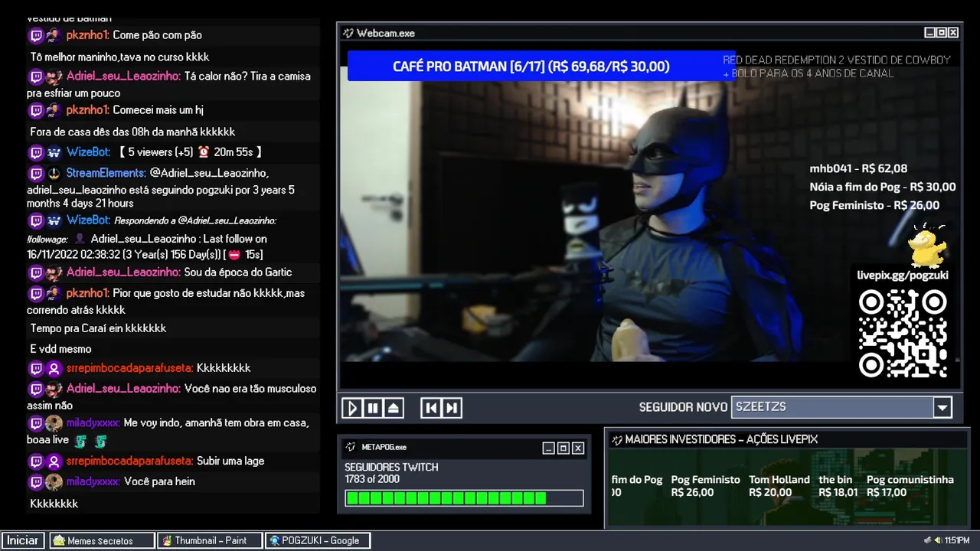Screen dimensions: 980x551
Task: Click pkznho1 name in 'Come pão com pão'
Action: click(88, 34)
